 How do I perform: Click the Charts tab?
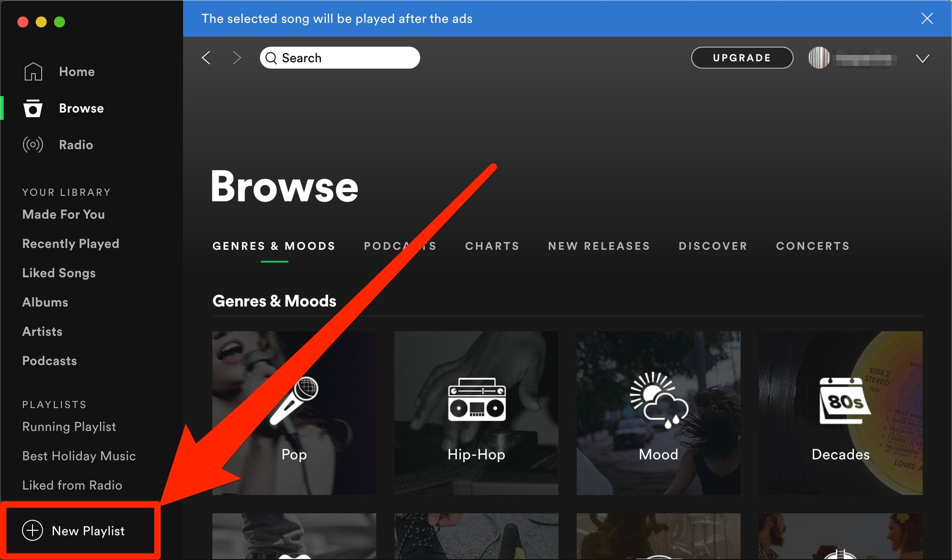coord(492,245)
